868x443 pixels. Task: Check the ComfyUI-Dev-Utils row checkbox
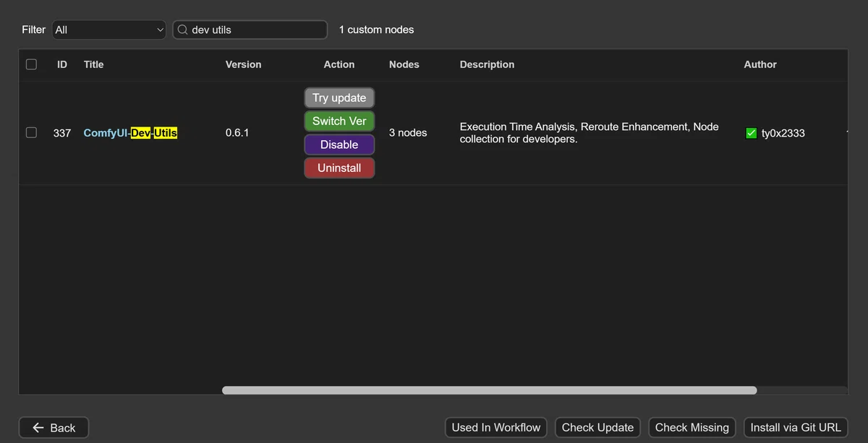point(31,132)
